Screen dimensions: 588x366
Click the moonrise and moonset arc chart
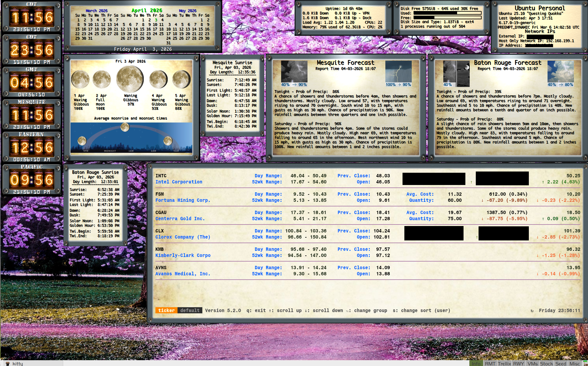[x=131, y=138]
